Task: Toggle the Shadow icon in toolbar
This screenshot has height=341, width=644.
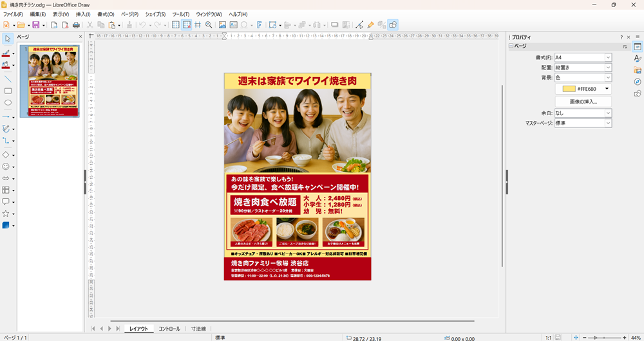Action: click(334, 25)
